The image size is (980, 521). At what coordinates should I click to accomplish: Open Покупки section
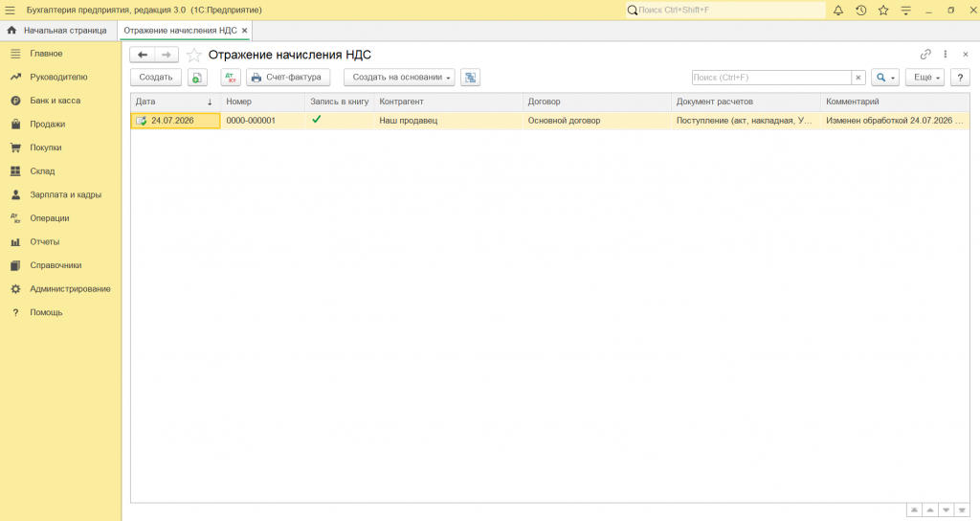(x=46, y=147)
